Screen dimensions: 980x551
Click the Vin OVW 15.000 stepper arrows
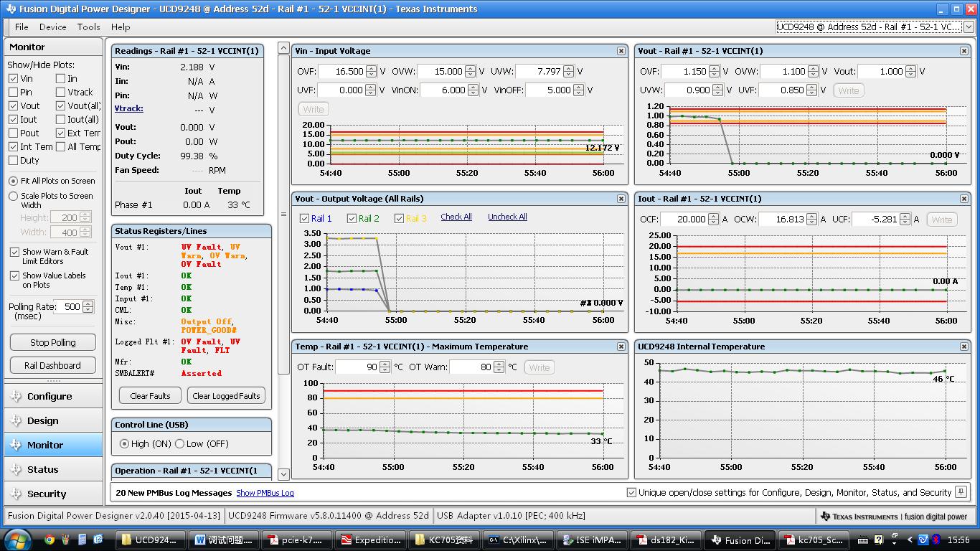pyautogui.click(x=470, y=71)
